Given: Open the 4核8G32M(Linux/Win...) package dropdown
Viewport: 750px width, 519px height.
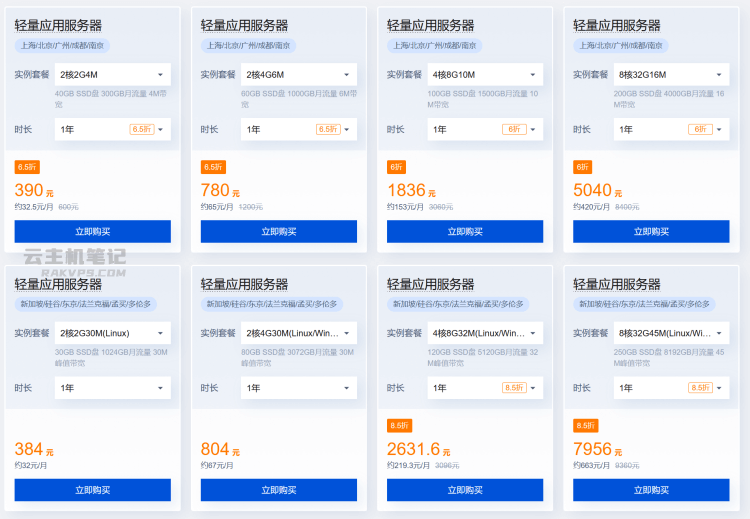Looking at the screenshot, I should coord(485,333).
